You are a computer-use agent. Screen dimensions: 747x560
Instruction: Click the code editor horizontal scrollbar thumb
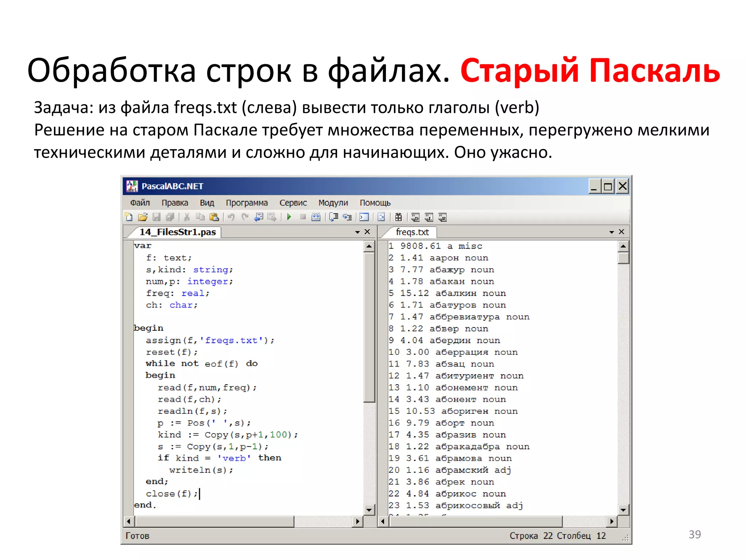214,521
